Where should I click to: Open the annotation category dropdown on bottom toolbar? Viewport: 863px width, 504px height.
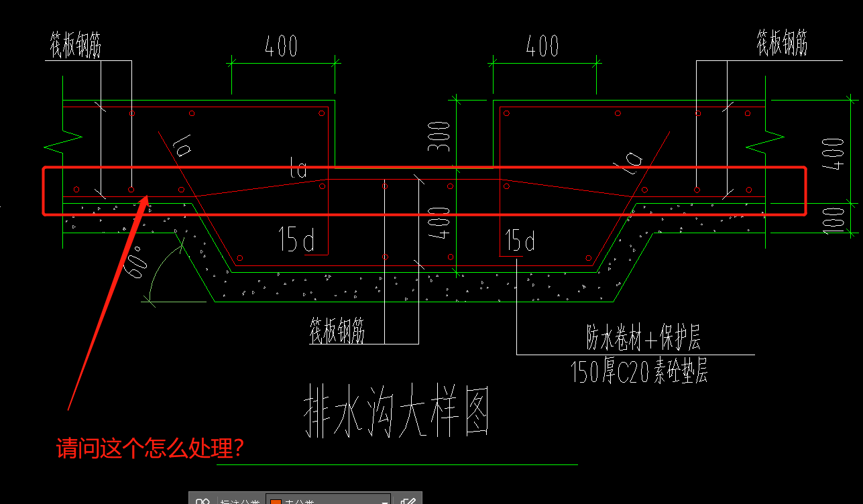(x=329, y=499)
